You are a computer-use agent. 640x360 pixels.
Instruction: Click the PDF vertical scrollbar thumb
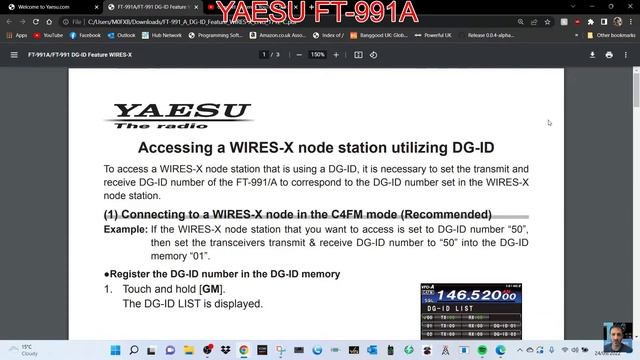coord(636,90)
